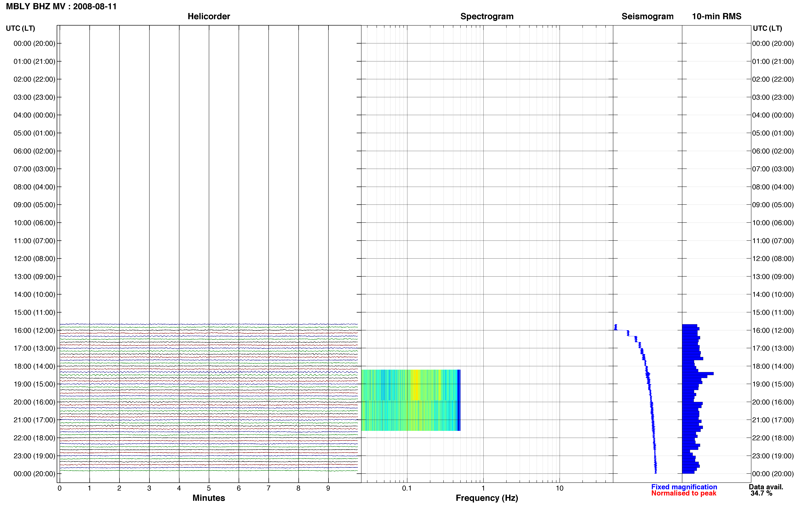Click the dark blue edge of the spectrogram

(x=459, y=400)
